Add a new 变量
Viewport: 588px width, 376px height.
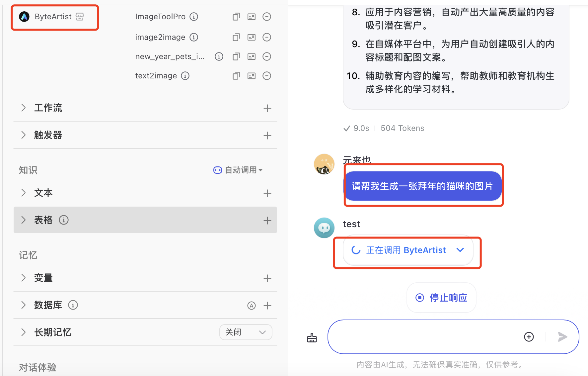coord(267,278)
